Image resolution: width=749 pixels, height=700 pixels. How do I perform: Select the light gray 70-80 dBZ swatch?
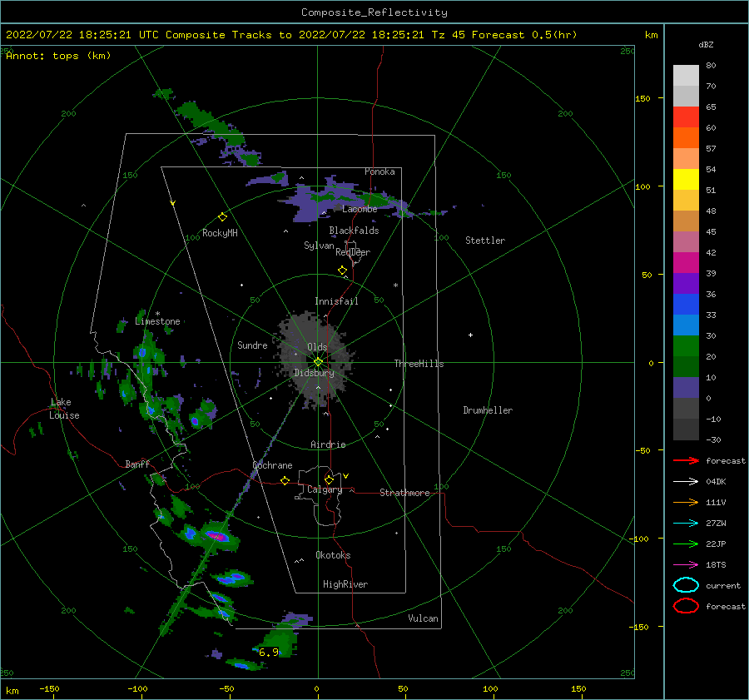(x=686, y=76)
